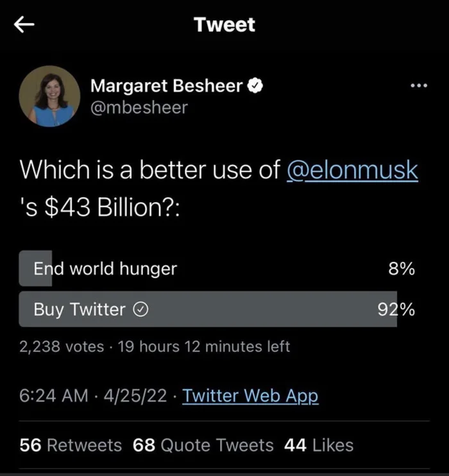Open the @elonmusk mention link
The image size is (449, 476).
pos(352,170)
